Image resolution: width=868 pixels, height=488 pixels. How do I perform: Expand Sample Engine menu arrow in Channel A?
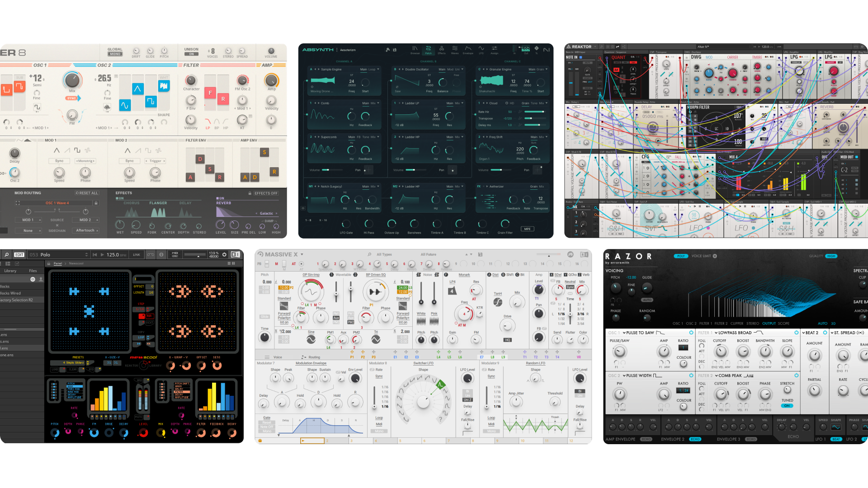point(378,69)
